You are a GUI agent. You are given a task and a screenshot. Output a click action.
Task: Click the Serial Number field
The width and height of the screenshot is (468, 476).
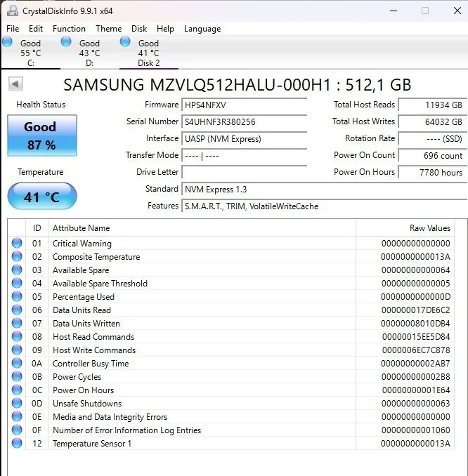click(244, 122)
